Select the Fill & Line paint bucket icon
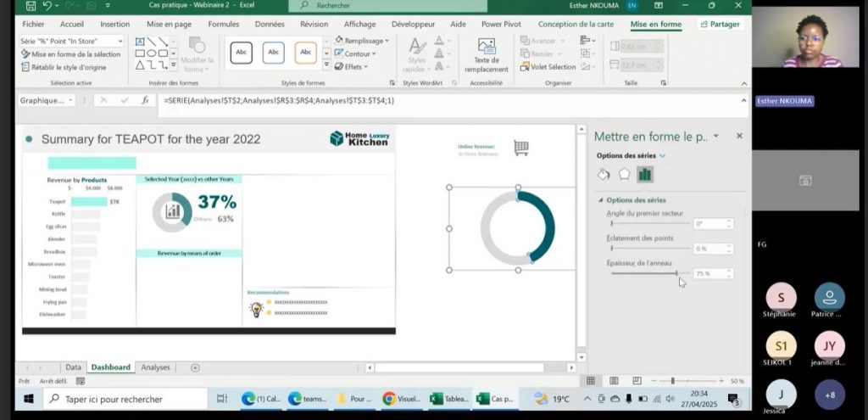The image size is (868, 420). [x=604, y=175]
